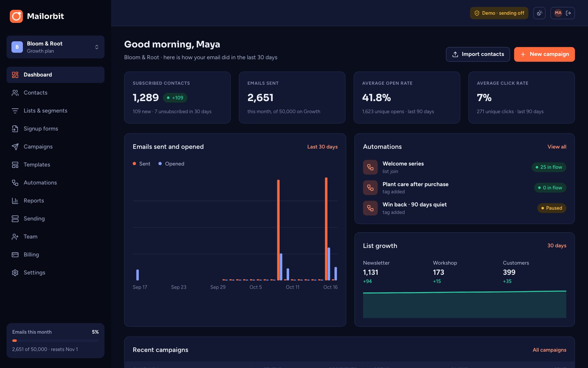Open the All campaigns link
Viewport: 588px width, 368px height.
coord(549,350)
